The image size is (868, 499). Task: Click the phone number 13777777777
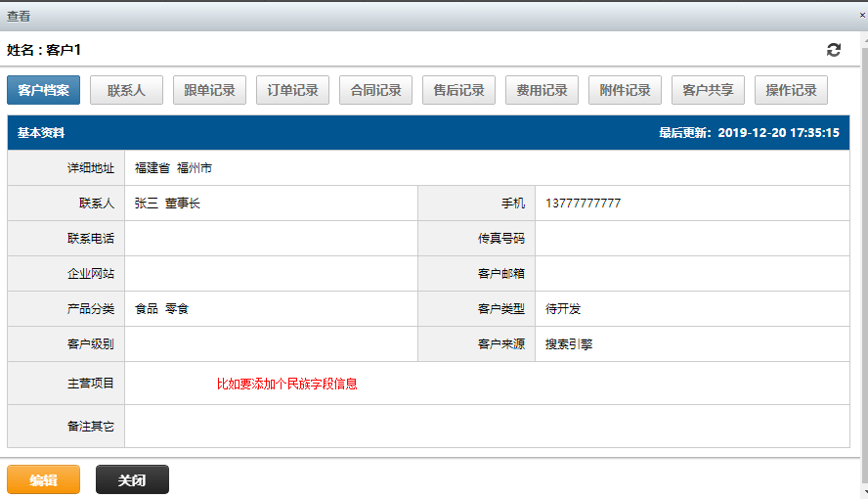(583, 204)
